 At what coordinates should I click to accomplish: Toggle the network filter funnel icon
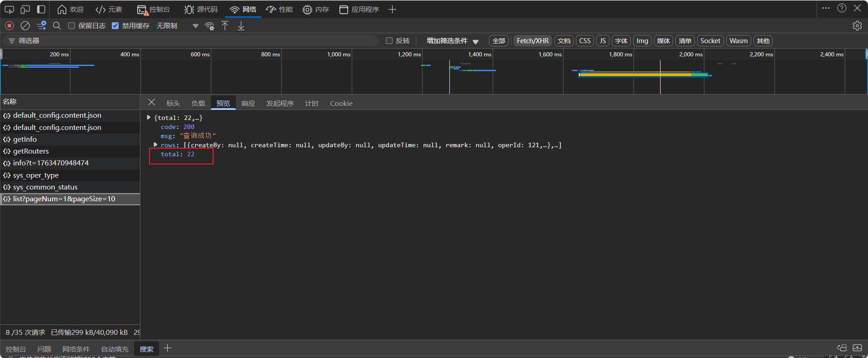click(41, 25)
